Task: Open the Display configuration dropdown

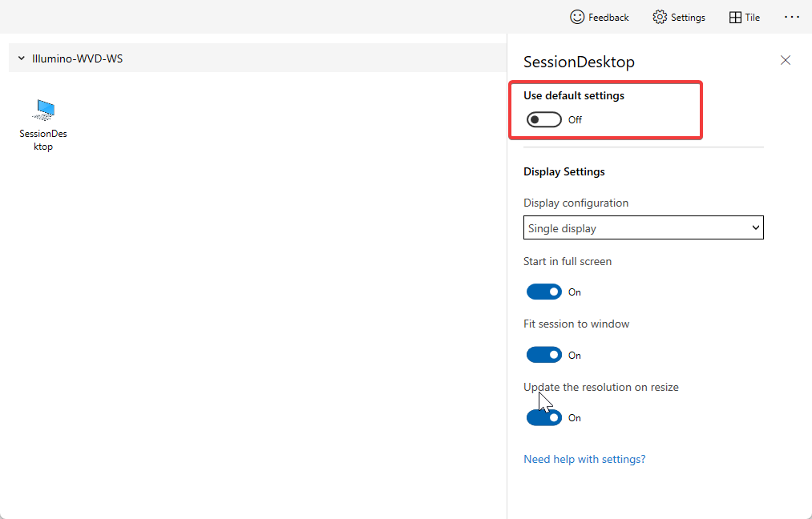Action: point(643,227)
